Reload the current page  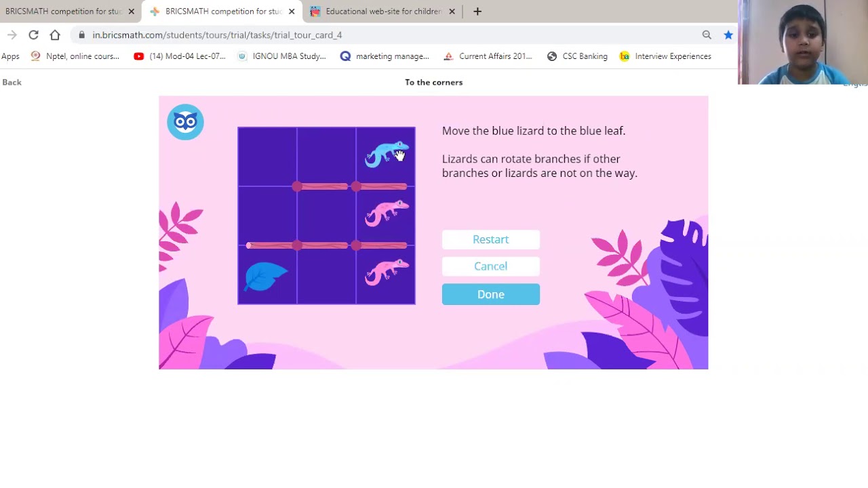point(33,35)
